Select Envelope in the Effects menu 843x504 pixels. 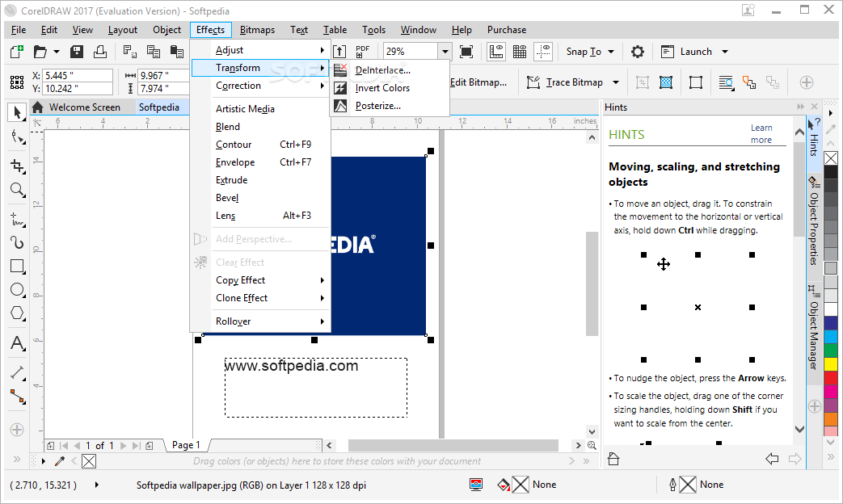pyautogui.click(x=260, y=162)
